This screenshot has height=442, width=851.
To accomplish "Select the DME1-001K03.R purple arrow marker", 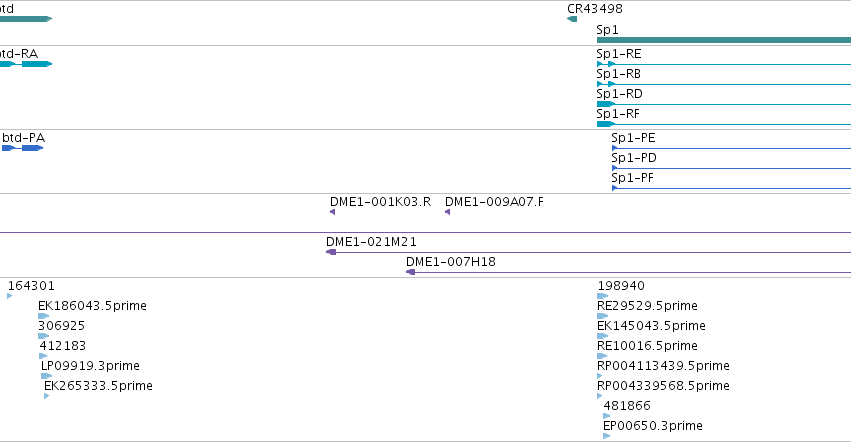I will tap(332, 212).
